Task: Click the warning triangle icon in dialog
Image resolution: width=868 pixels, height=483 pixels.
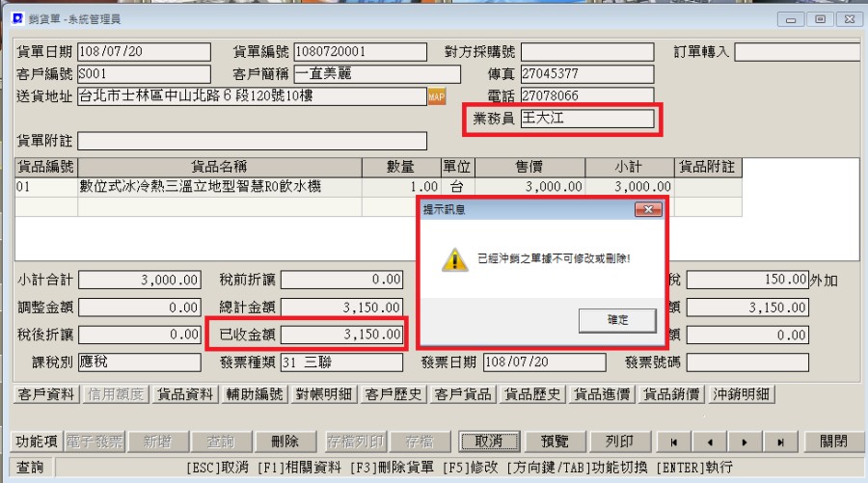Action: (x=454, y=259)
